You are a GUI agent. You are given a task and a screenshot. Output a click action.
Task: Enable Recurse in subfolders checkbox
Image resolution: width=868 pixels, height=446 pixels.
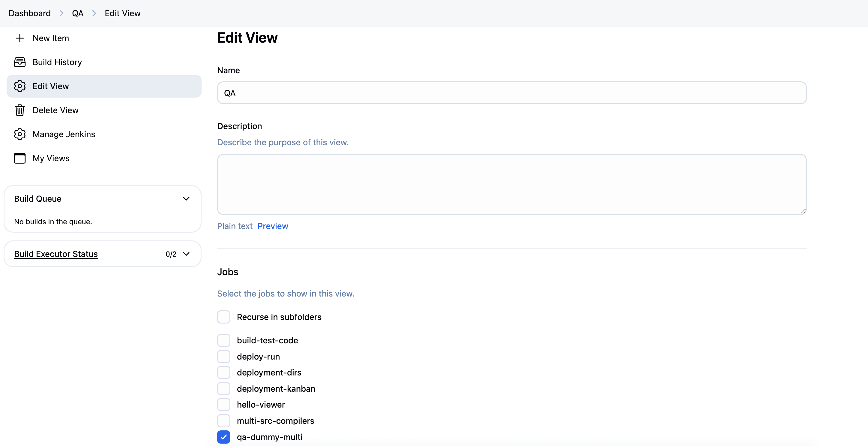pyautogui.click(x=223, y=317)
